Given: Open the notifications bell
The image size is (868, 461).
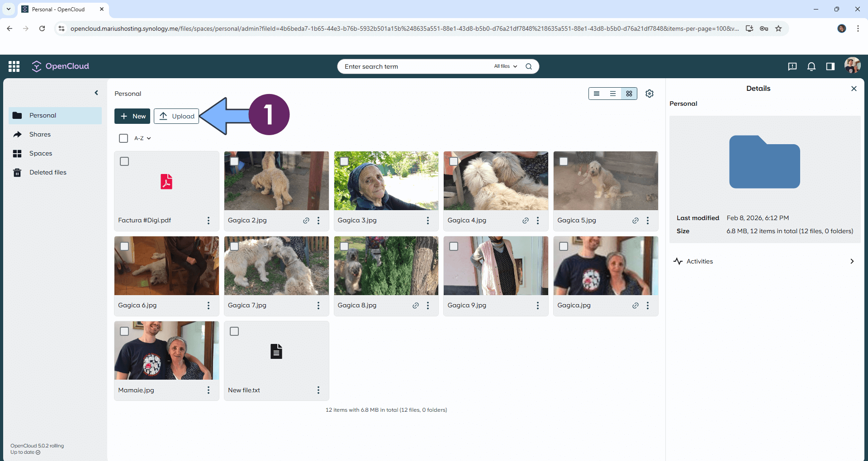Looking at the screenshot, I should tap(811, 66).
